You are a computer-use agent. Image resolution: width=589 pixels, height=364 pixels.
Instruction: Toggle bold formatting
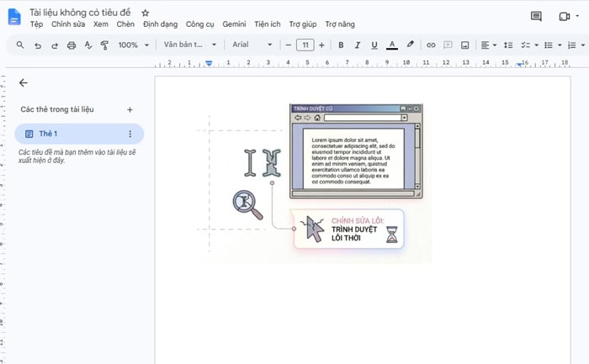point(341,45)
